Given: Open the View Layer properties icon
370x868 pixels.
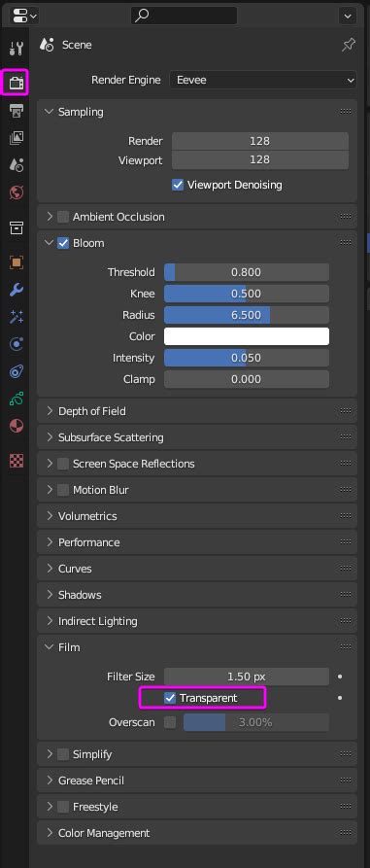Looking at the screenshot, I should (x=17, y=137).
